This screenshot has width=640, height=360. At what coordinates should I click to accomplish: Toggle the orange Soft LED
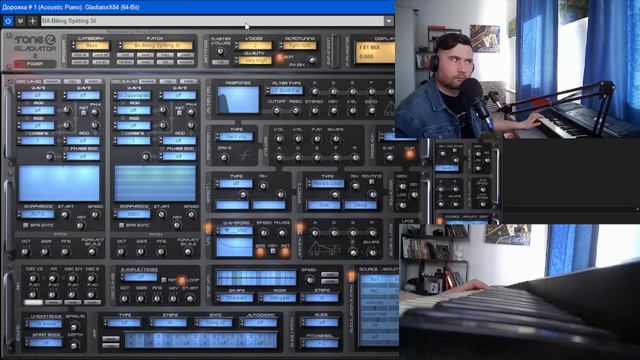click(280, 58)
